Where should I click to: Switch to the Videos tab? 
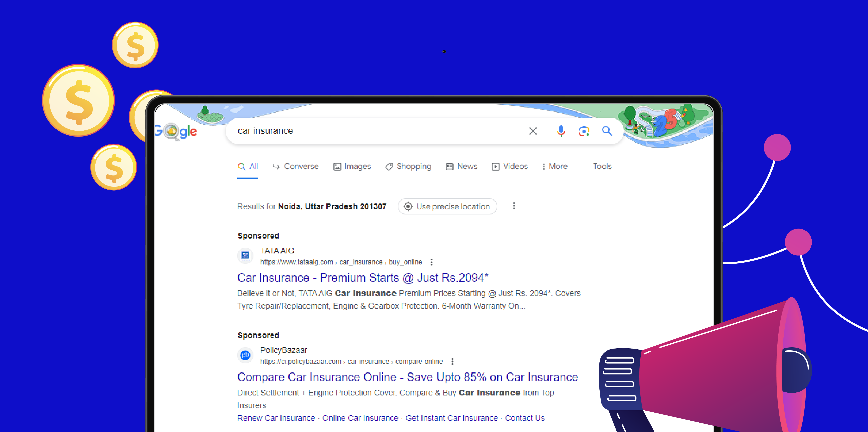tap(510, 166)
